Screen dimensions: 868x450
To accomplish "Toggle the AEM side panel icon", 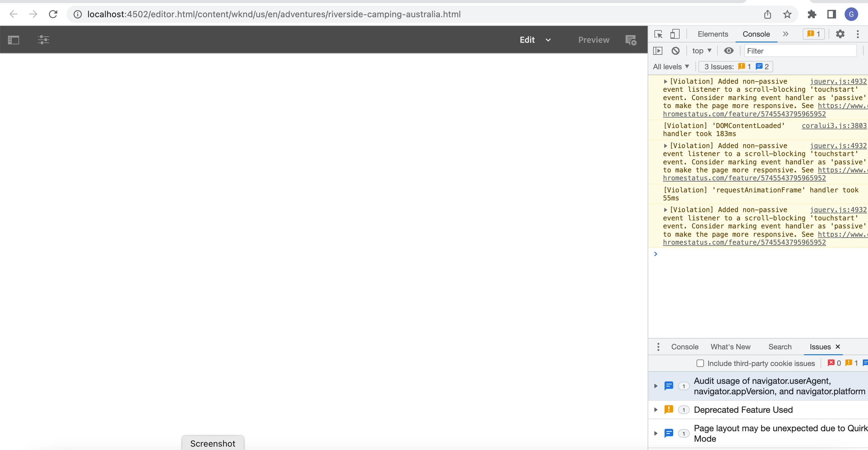I will [14, 40].
